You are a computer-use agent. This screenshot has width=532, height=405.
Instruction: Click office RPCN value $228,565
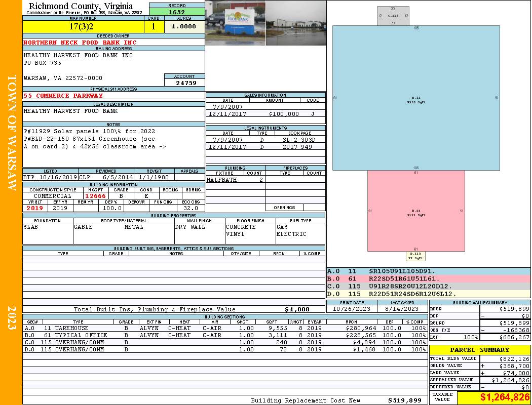click(360, 335)
